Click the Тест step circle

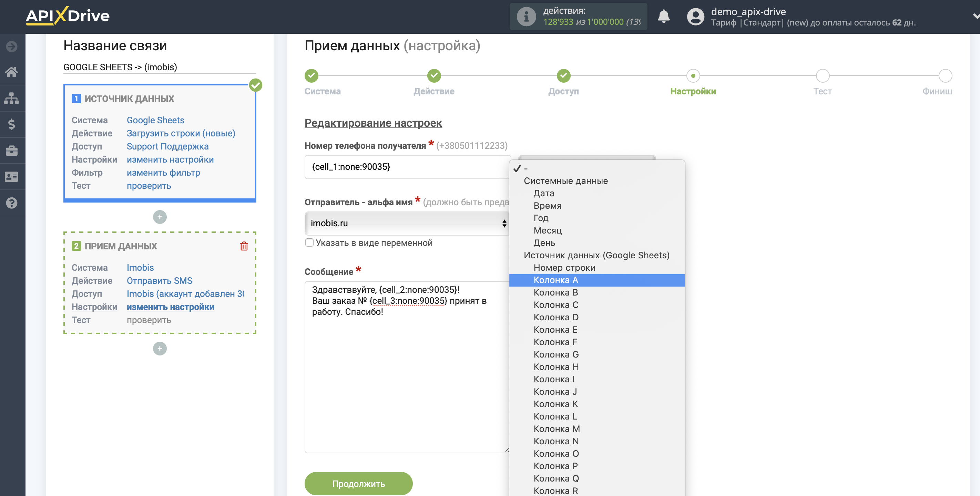tap(823, 76)
